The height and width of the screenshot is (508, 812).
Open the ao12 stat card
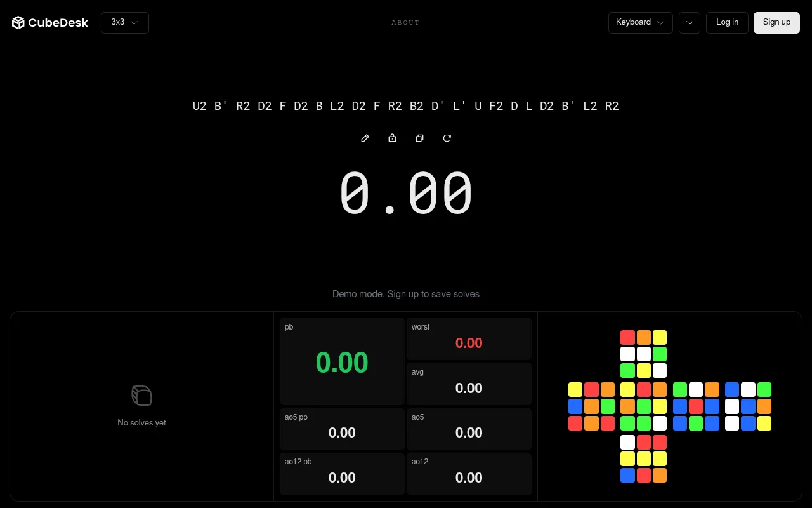pos(469,474)
